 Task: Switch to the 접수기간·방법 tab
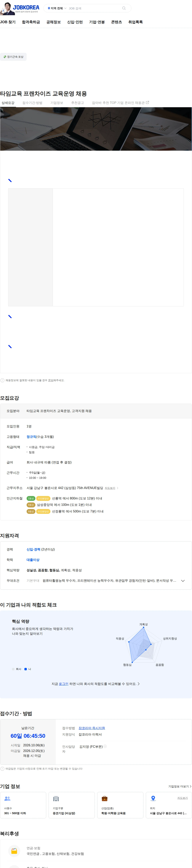click(x=32, y=103)
